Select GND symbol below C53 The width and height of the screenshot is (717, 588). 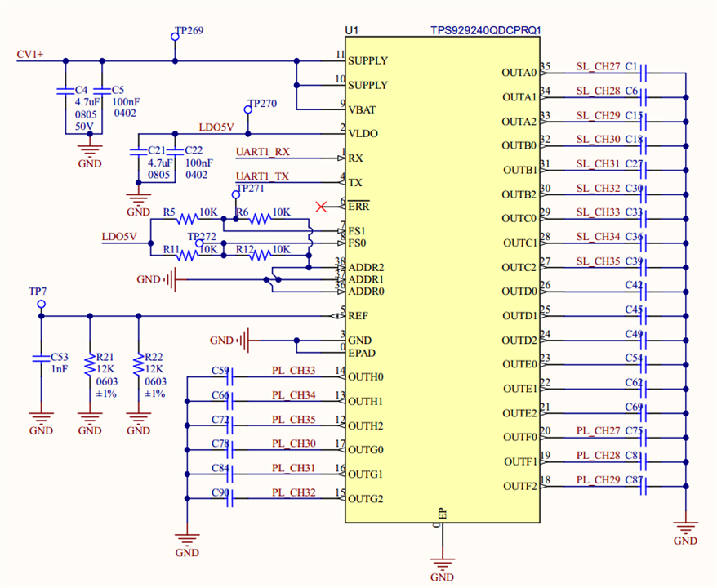coord(41,424)
